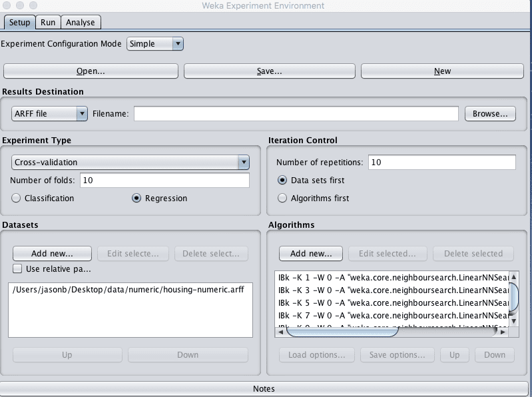Viewport: 532px width, 397px height.
Task: Click algorithms list scroll left arrow
Action: (x=280, y=332)
